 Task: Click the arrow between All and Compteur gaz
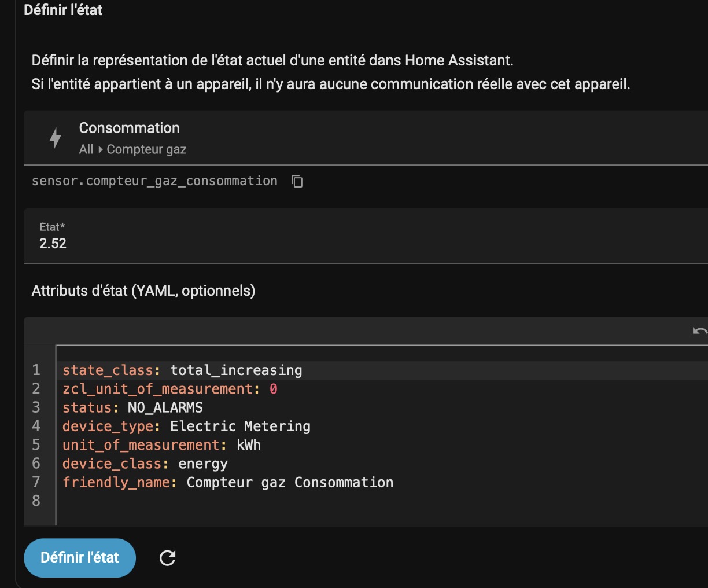100,149
